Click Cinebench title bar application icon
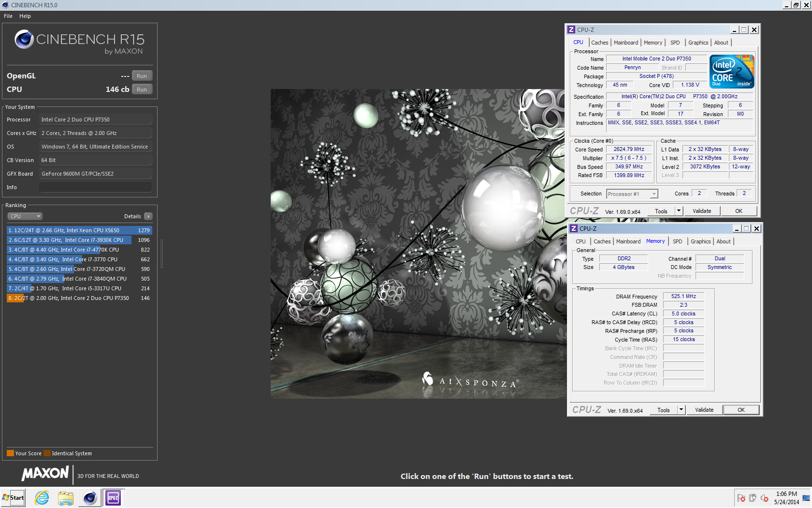This screenshot has height=508, width=812. pos(5,5)
